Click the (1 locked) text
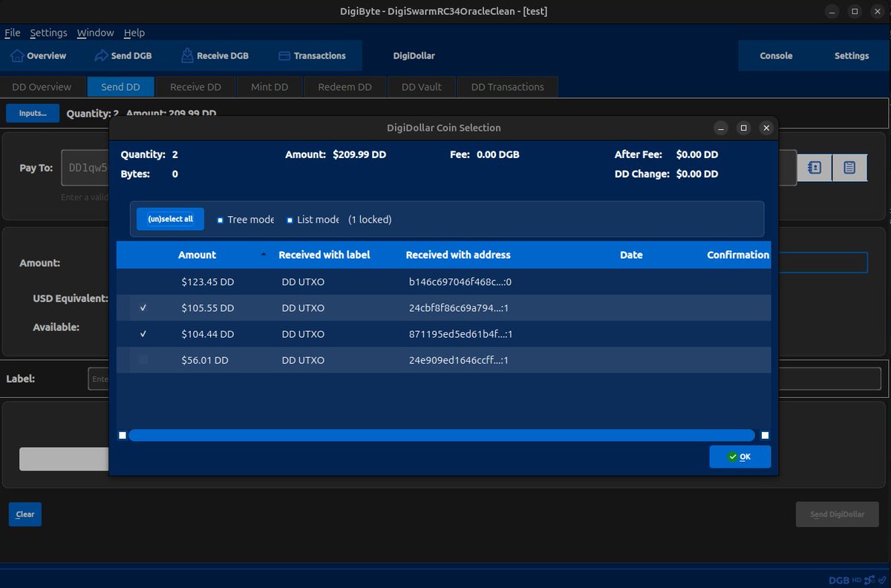Image resolution: width=891 pixels, height=588 pixels. tap(370, 220)
